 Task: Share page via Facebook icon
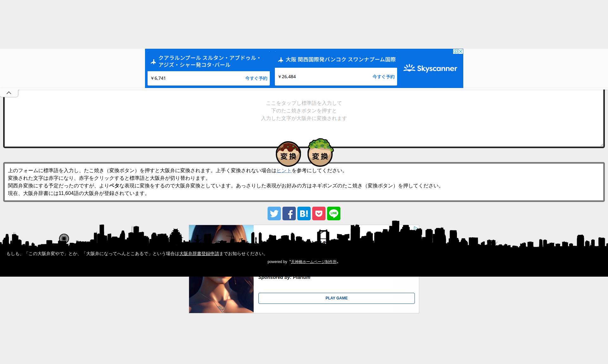[289, 214]
